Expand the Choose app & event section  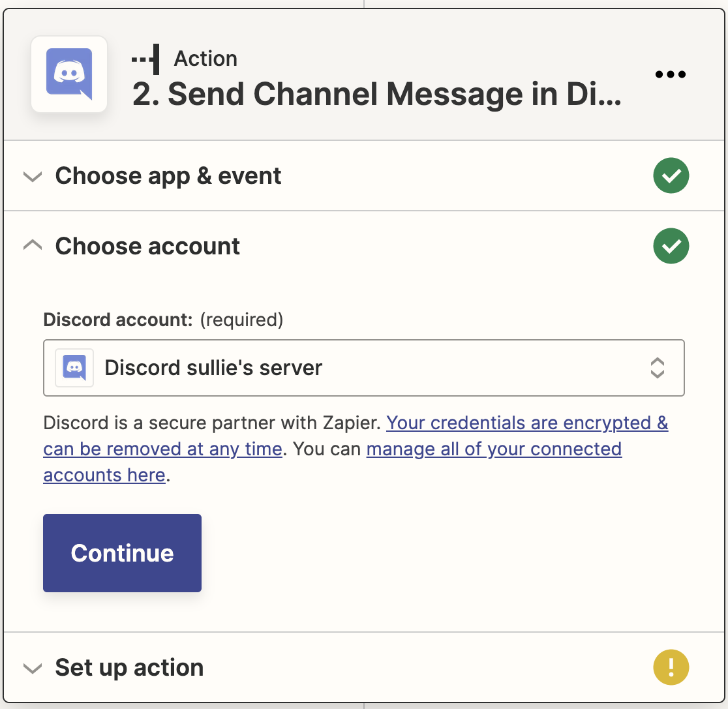tap(33, 177)
